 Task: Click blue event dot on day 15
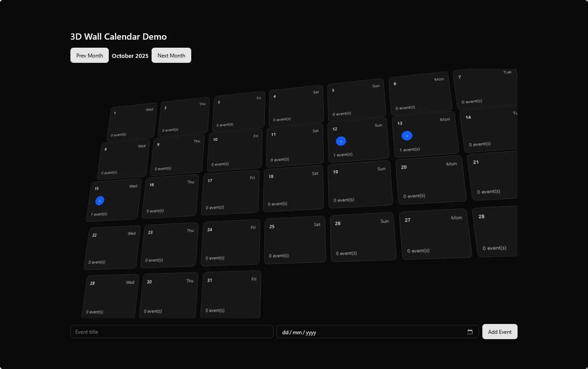(x=100, y=201)
